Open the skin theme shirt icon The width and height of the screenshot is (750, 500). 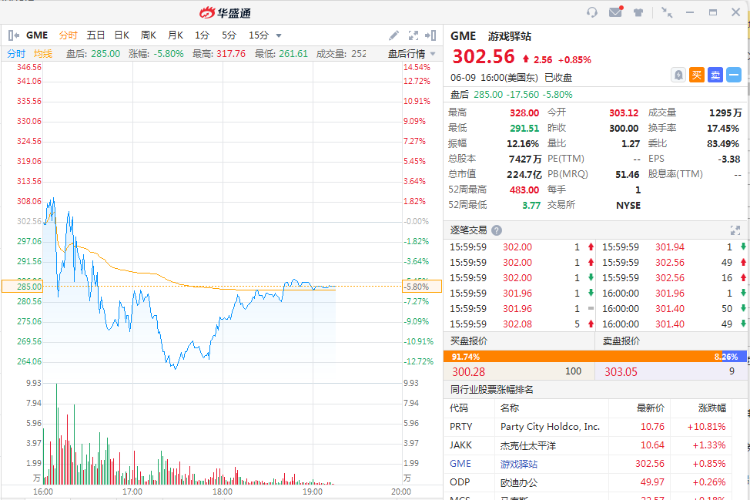638,12
